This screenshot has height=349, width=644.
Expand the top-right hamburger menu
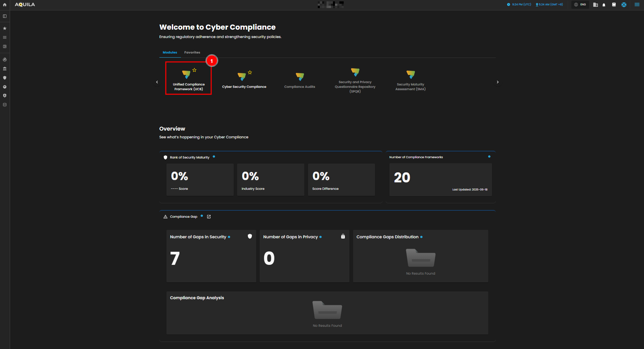coord(637,5)
